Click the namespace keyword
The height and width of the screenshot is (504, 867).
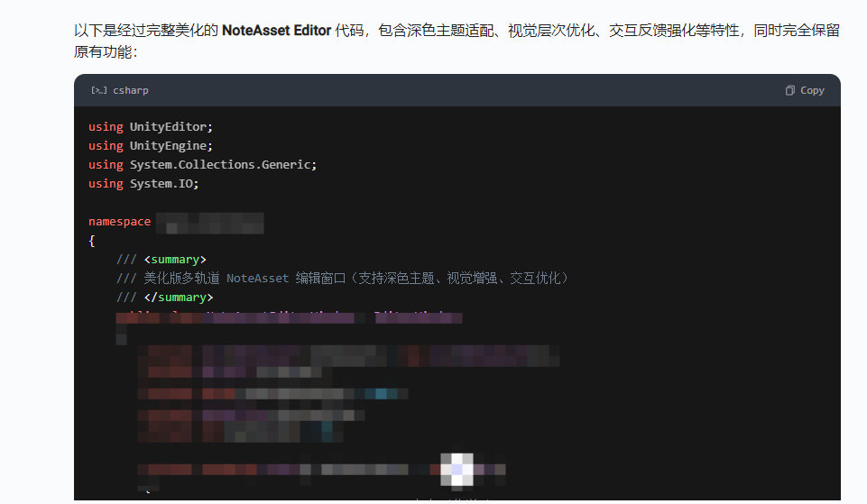pyautogui.click(x=119, y=222)
